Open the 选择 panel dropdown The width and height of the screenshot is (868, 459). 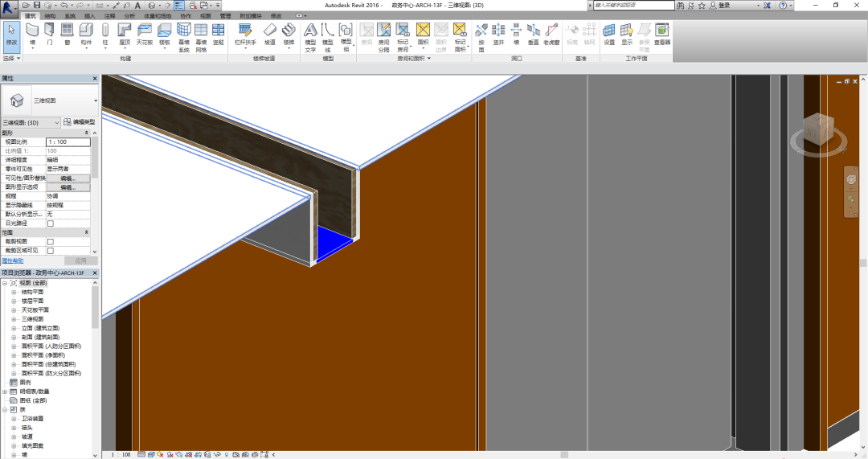click(11, 58)
